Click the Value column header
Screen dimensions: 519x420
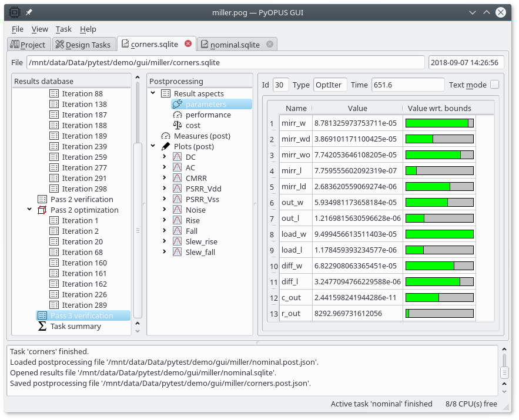click(357, 108)
